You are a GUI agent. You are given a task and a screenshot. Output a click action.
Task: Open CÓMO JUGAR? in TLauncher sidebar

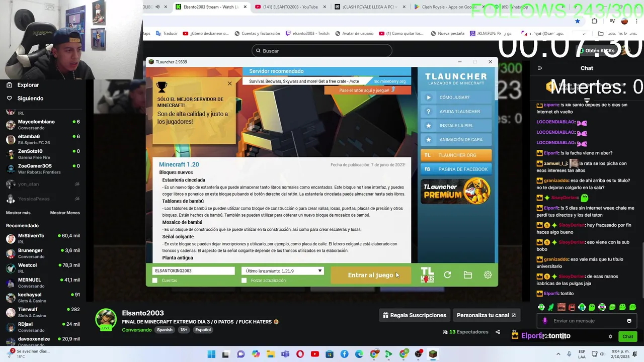point(456,98)
